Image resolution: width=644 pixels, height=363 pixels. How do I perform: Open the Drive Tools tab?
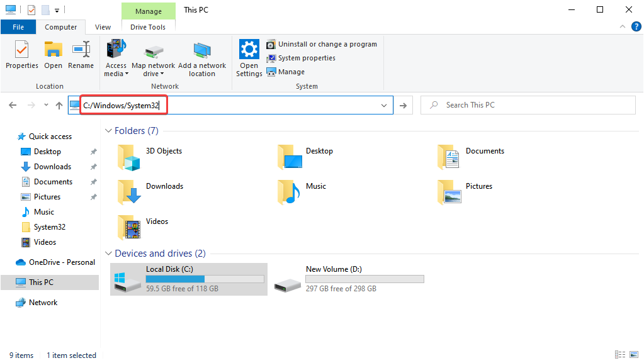[x=148, y=27]
